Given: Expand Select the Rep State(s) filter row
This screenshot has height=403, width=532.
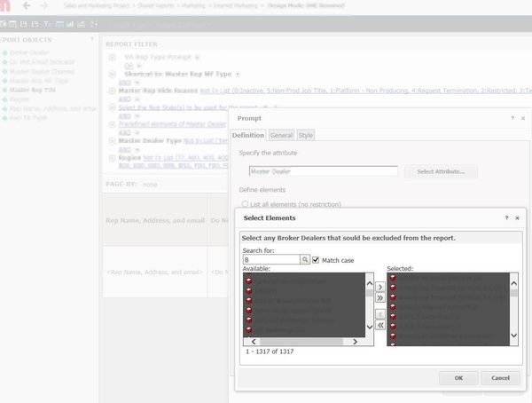Looking at the screenshot, I should (113, 107).
